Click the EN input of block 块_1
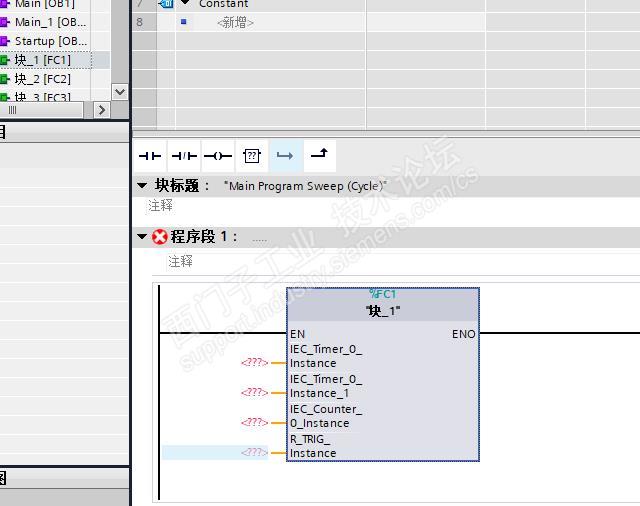Image resolution: width=640 pixels, height=506 pixels. click(298, 334)
